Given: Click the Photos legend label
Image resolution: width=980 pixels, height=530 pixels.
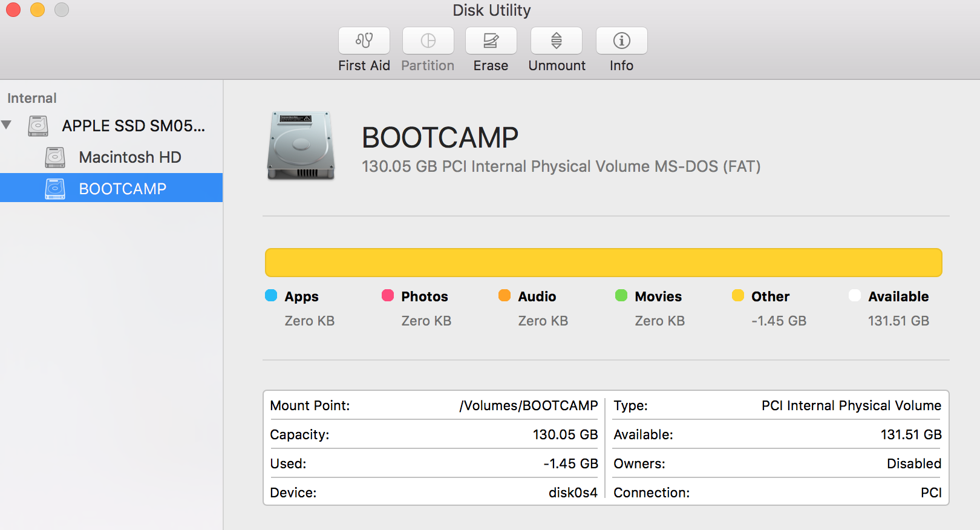Looking at the screenshot, I should point(425,296).
